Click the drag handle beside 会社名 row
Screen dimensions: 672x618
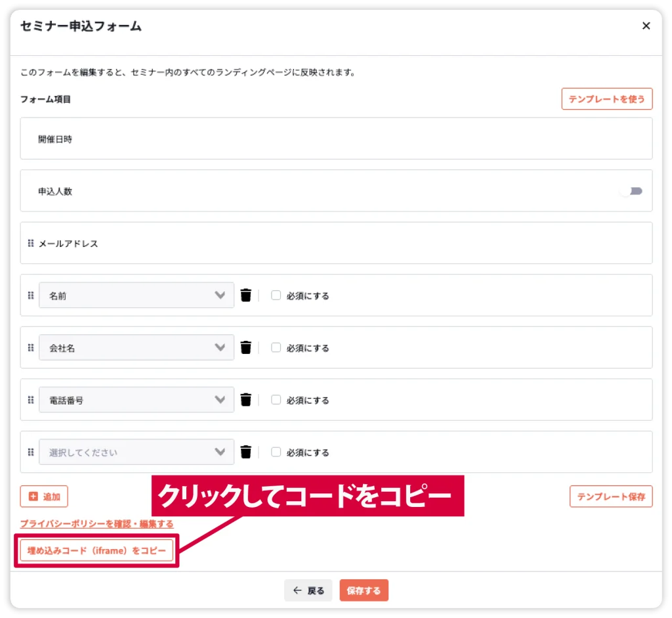(x=31, y=347)
